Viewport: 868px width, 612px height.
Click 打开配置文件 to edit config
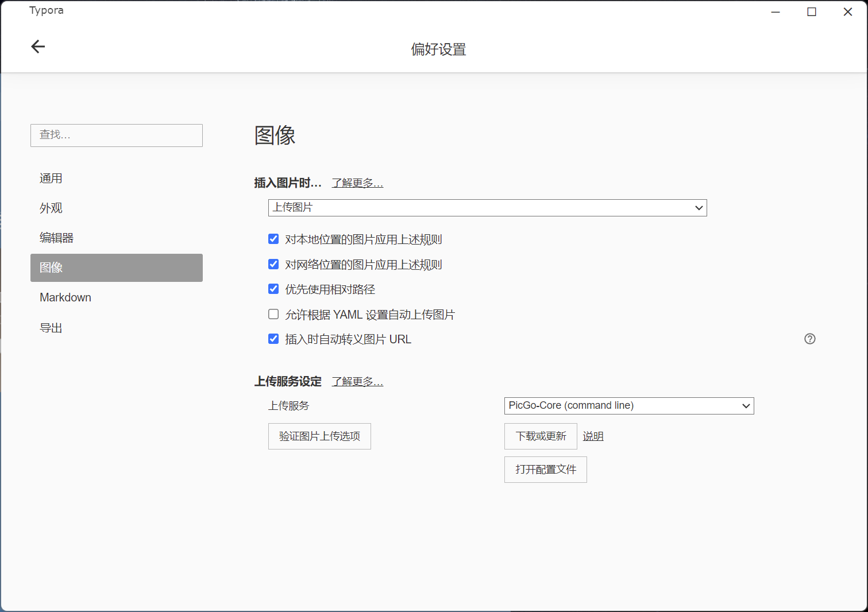pos(545,469)
